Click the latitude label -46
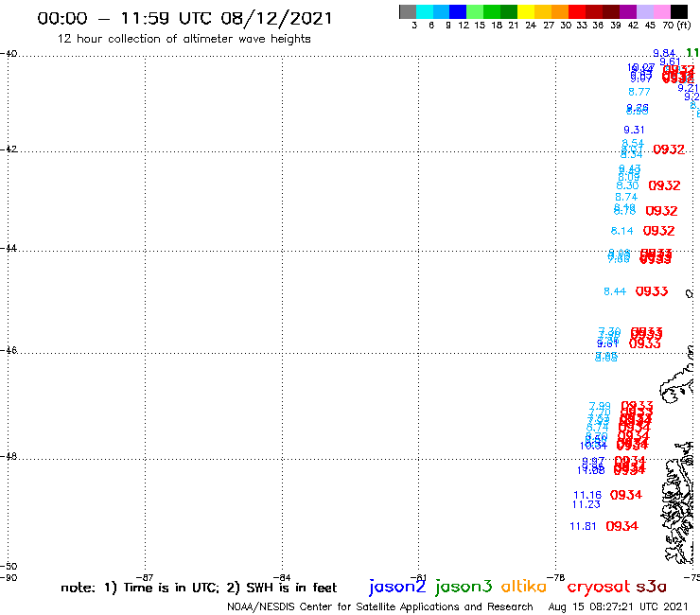 click(x=9, y=350)
